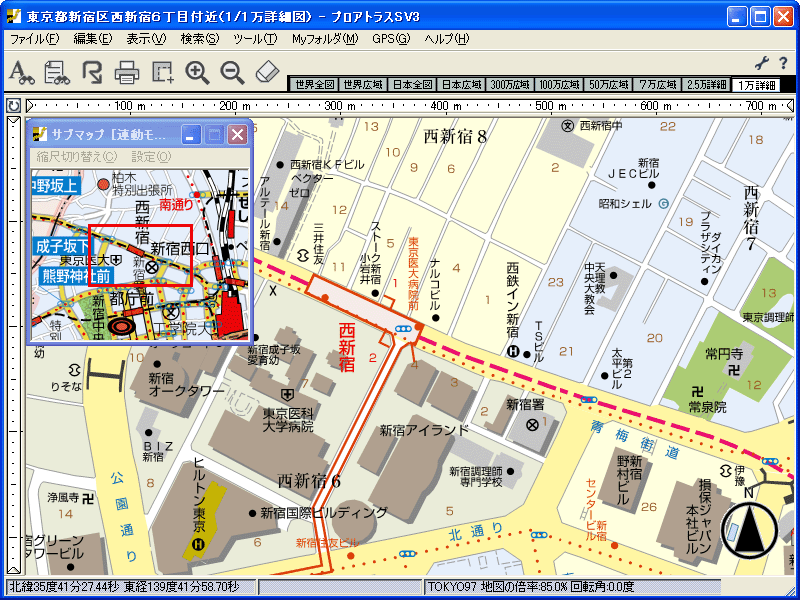Open the Myフォルダ(M) menu
The height and width of the screenshot is (600, 800).
(325, 39)
